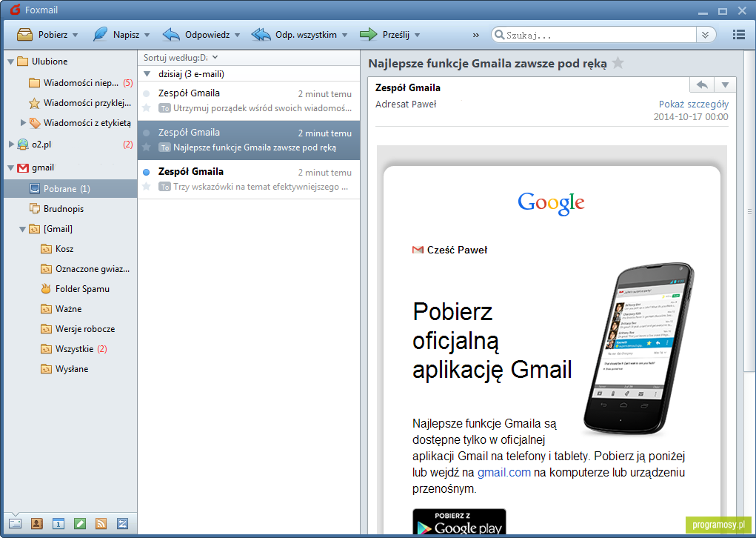This screenshot has width=756, height=538.
Task: Open the mail view icon in bottom bar
Action: tap(15, 523)
